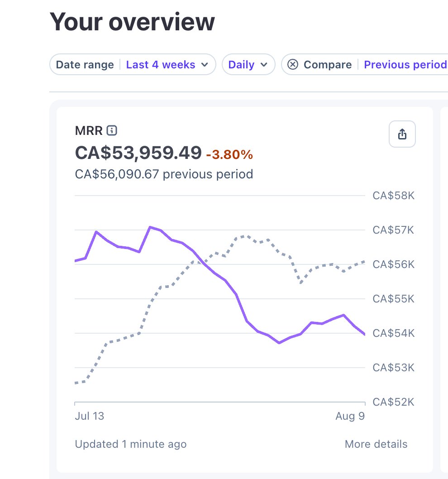Screen dimensions: 448x479
Task: Click the MRR chart share/export icon
Action: [x=402, y=134]
